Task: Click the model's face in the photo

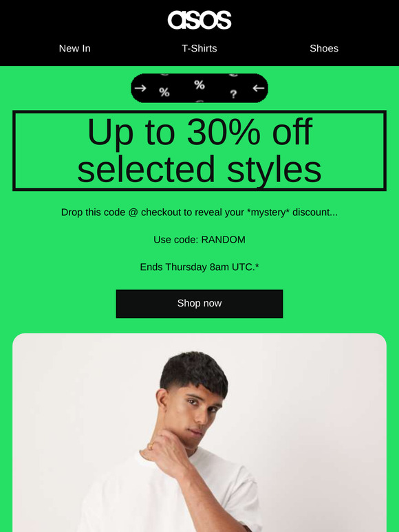Action: tap(197, 410)
